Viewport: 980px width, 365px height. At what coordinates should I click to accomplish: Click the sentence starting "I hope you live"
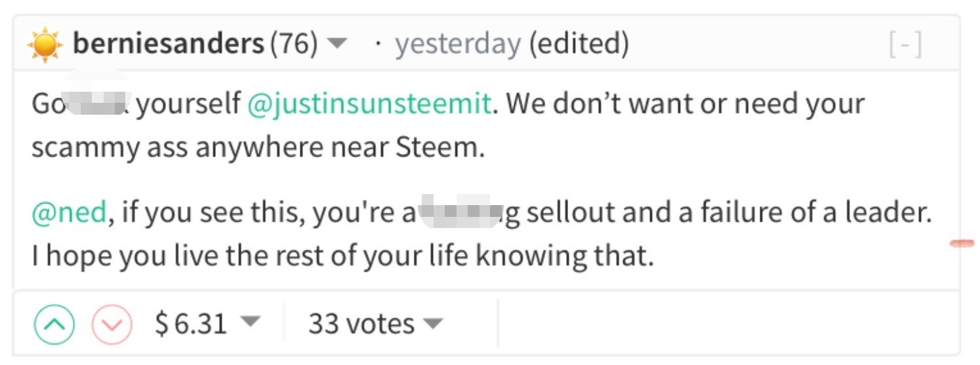343,256
